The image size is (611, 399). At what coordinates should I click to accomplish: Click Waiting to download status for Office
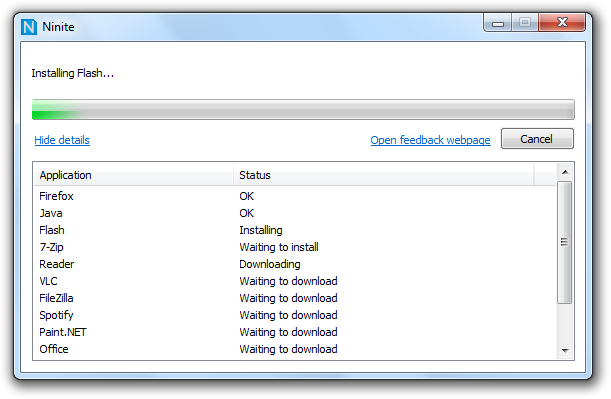pyautogui.click(x=288, y=349)
